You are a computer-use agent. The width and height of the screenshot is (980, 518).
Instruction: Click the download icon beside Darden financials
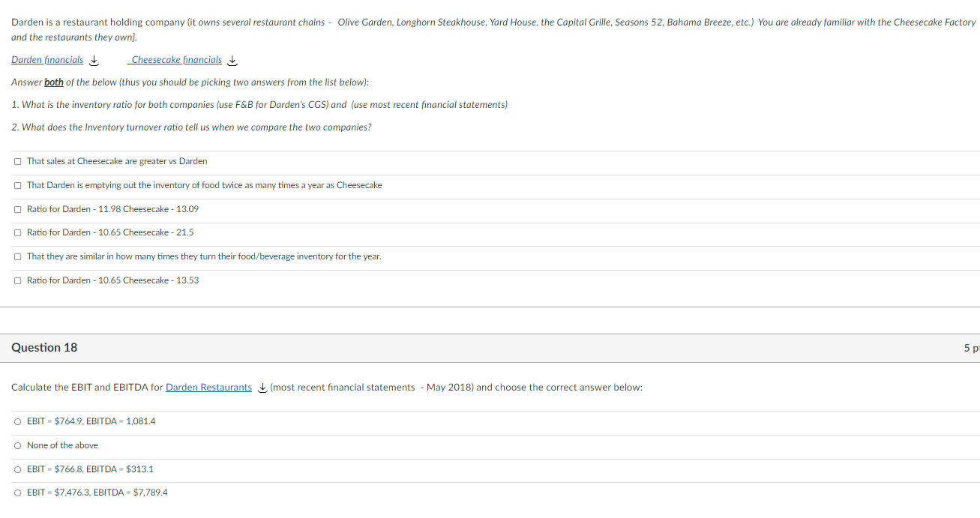[93, 60]
